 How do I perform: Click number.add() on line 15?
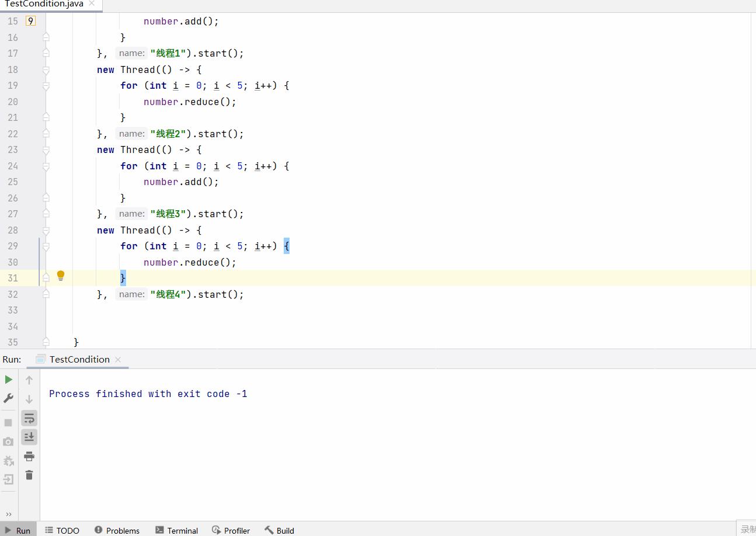[x=181, y=21]
